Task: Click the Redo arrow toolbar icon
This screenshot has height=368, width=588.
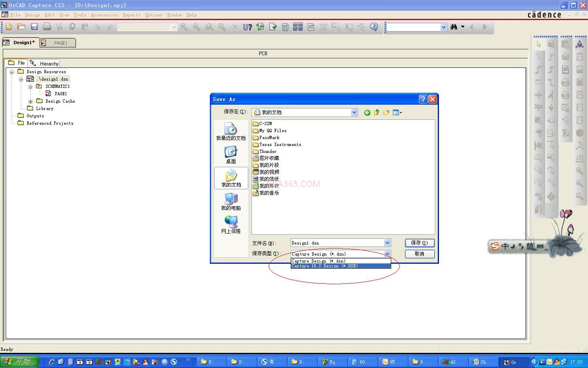Action: click(x=110, y=27)
